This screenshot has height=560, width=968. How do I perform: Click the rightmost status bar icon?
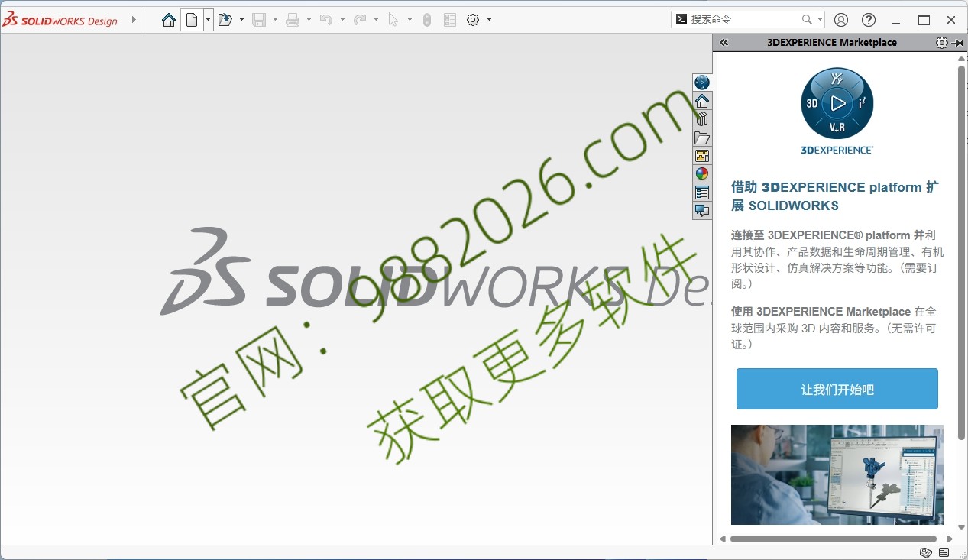(x=944, y=552)
